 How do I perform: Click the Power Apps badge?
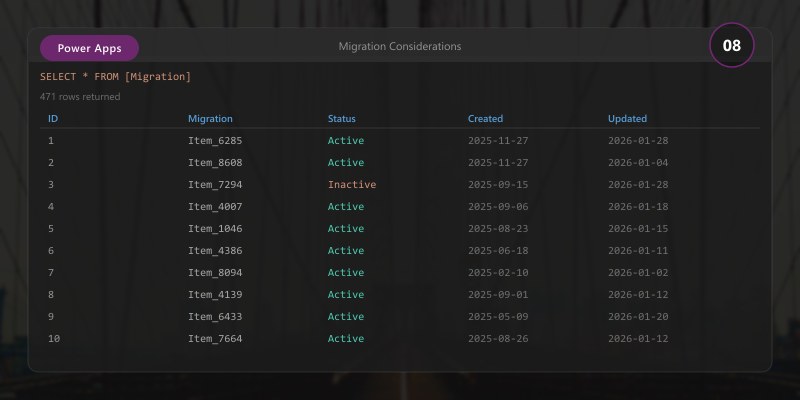tap(89, 48)
